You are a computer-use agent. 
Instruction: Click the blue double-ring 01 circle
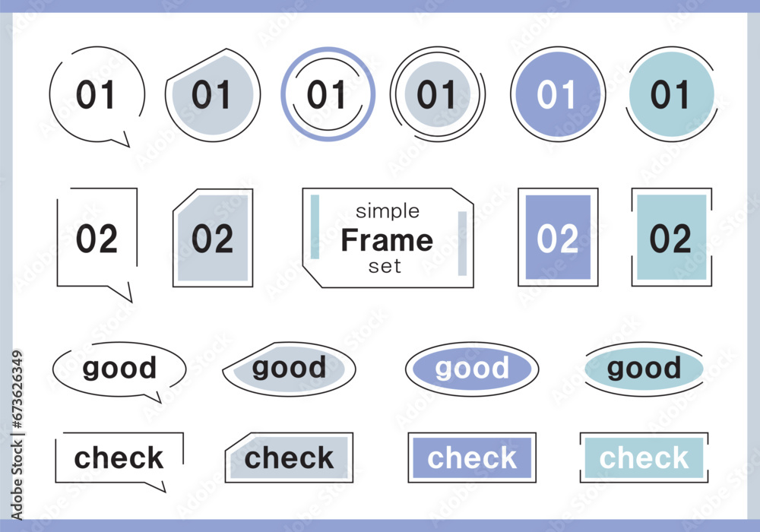click(328, 94)
